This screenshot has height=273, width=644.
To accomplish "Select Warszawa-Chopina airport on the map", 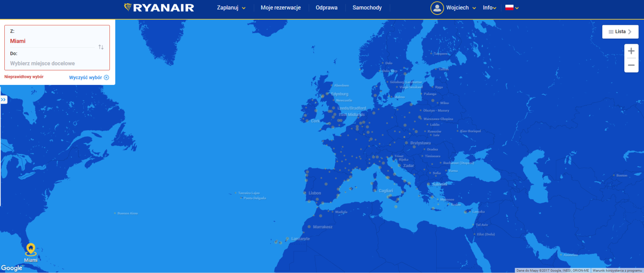I will [x=438, y=119].
